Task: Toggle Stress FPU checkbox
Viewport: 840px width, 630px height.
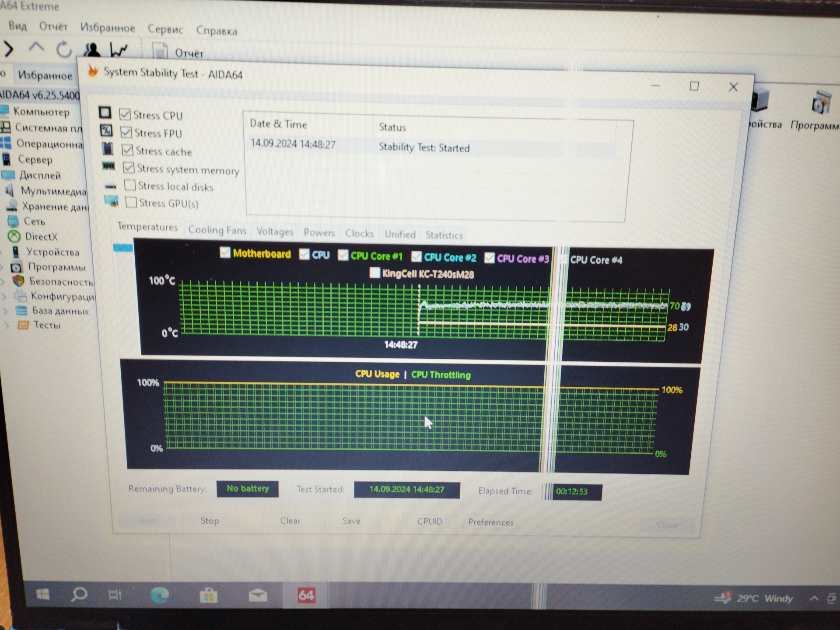Action: [126, 132]
